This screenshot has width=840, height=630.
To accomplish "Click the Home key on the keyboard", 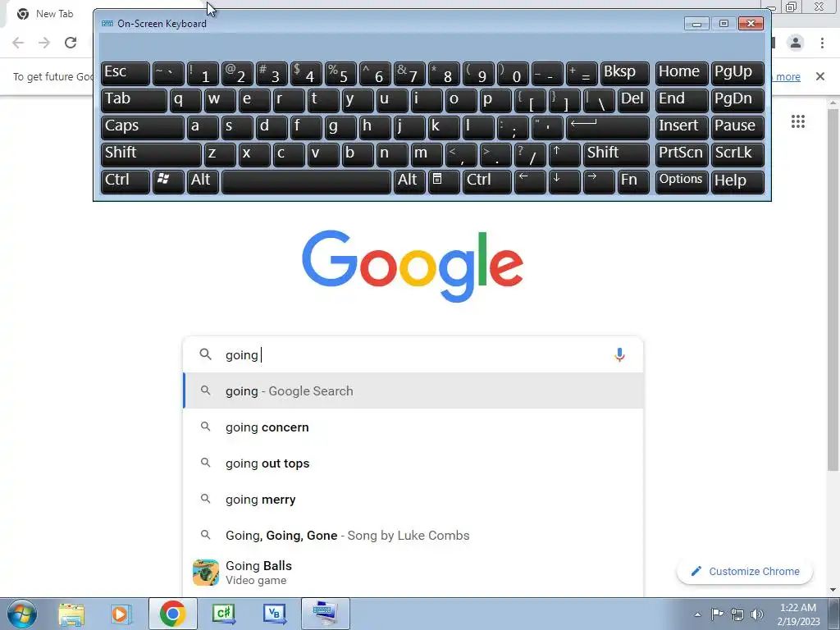I will pyautogui.click(x=681, y=73).
